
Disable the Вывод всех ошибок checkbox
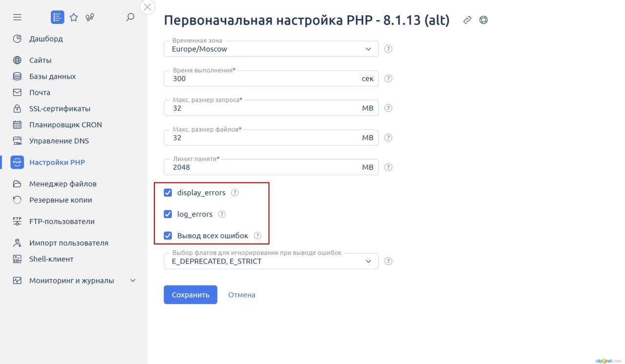[168, 236]
